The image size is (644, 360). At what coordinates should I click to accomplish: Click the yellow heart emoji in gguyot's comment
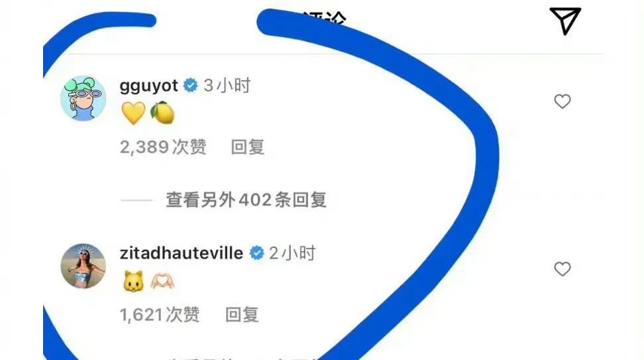pyautogui.click(x=133, y=113)
